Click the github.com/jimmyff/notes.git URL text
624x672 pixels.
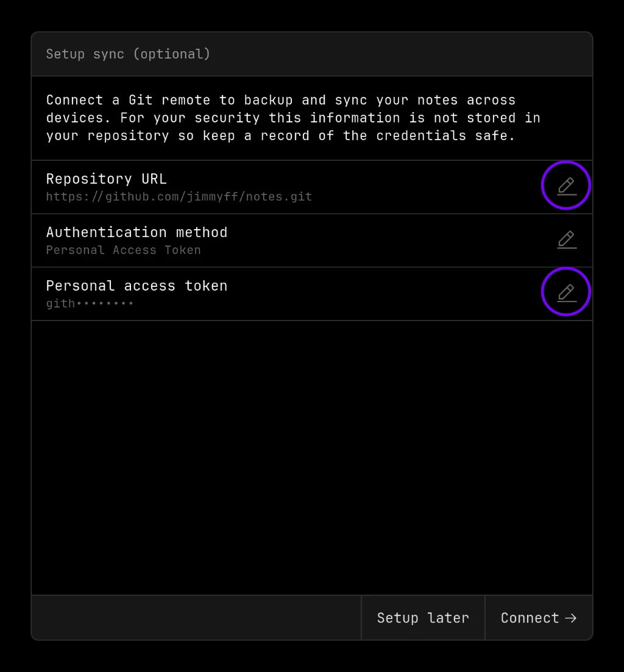point(179,196)
